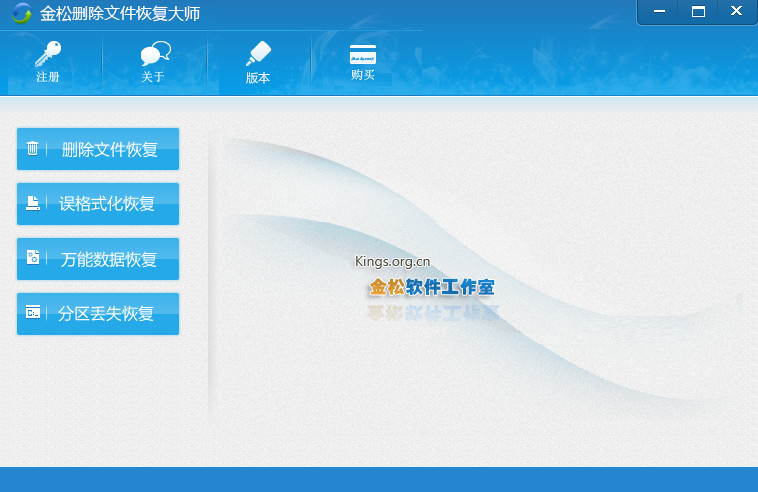The width and height of the screenshot is (758, 492).
Task: Visit the Kings.org.cn website link
Action: point(392,262)
